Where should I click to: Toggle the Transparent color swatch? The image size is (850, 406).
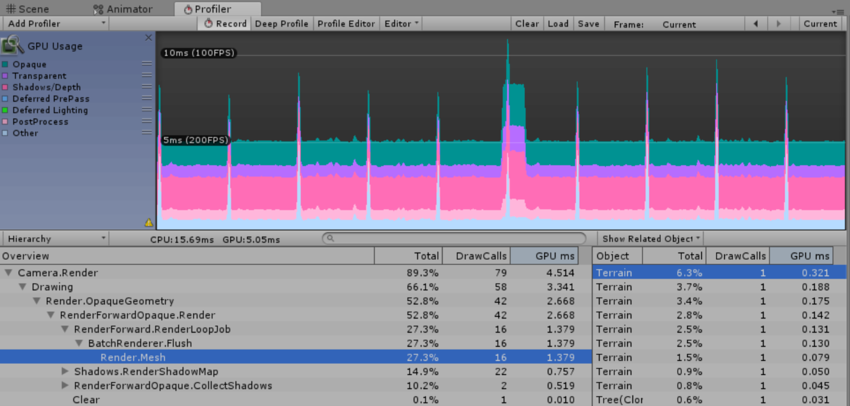pos(5,76)
